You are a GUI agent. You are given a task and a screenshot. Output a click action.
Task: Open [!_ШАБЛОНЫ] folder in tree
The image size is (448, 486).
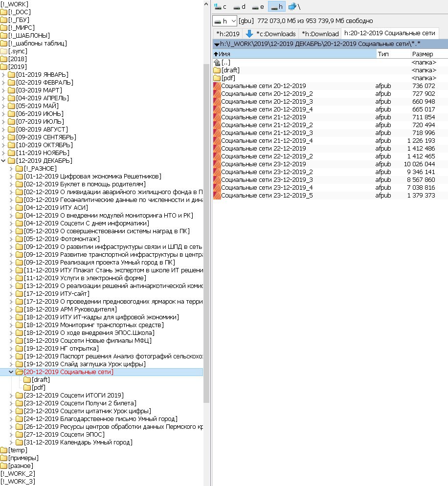[25, 36]
